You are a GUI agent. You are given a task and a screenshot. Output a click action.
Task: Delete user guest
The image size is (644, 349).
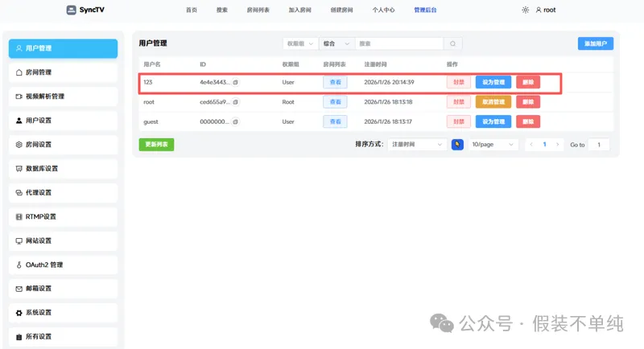(528, 121)
